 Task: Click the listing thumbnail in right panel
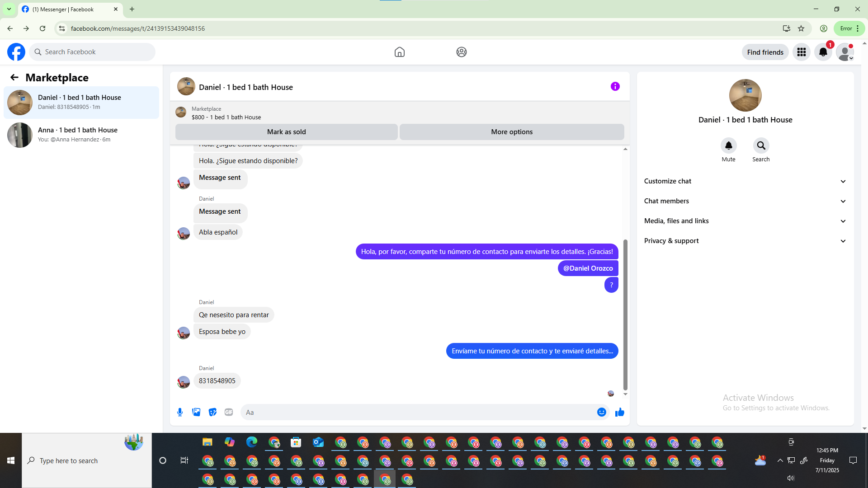(745, 95)
